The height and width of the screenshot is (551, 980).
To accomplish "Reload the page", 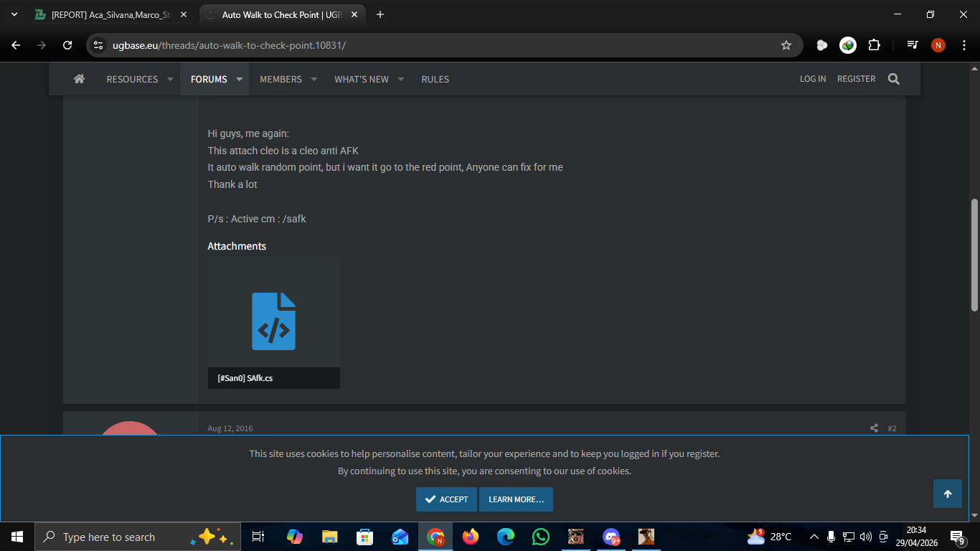I will click(x=67, y=45).
